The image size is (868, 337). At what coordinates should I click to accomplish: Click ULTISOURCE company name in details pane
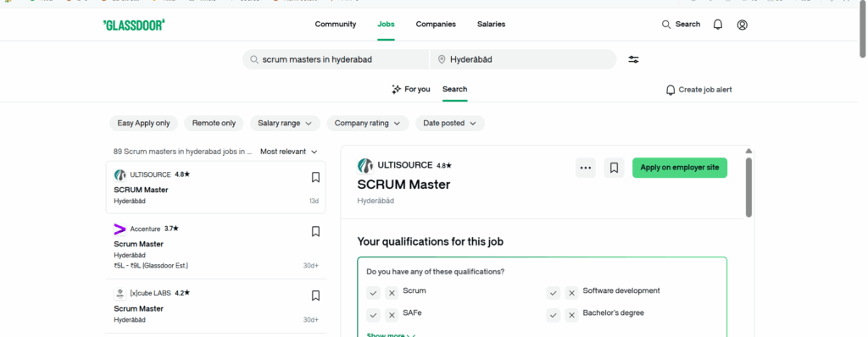point(404,165)
